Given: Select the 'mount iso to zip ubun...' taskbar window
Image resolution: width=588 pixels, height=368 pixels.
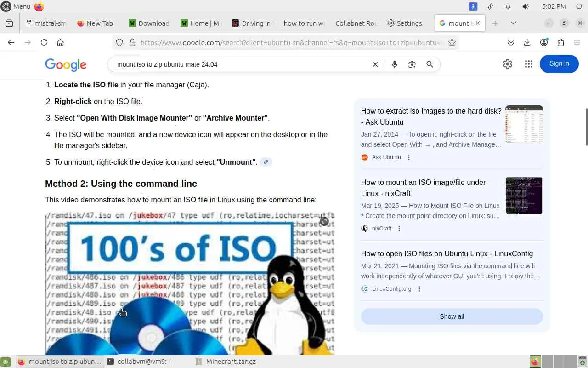Looking at the screenshot, I should point(59,362).
